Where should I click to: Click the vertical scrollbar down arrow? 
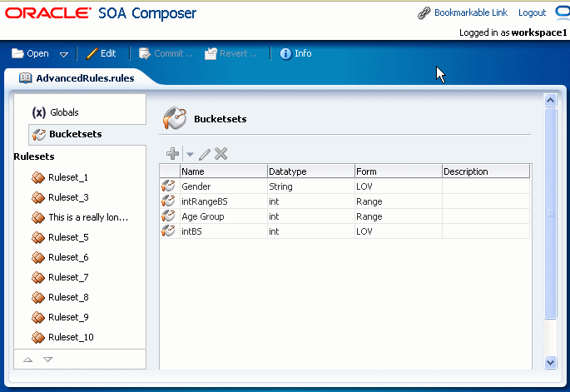pos(550,362)
